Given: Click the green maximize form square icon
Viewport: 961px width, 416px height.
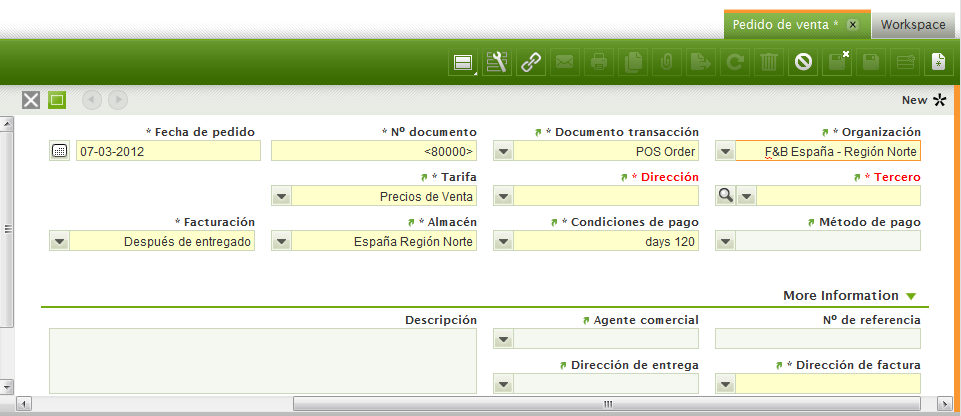Looking at the screenshot, I should click(57, 100).
